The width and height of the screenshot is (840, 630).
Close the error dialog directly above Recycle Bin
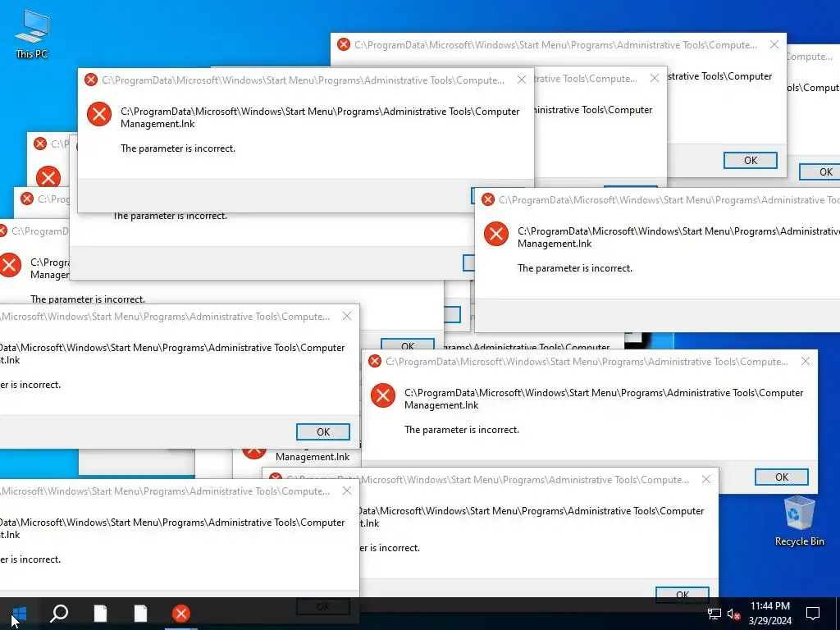[806, 362]
